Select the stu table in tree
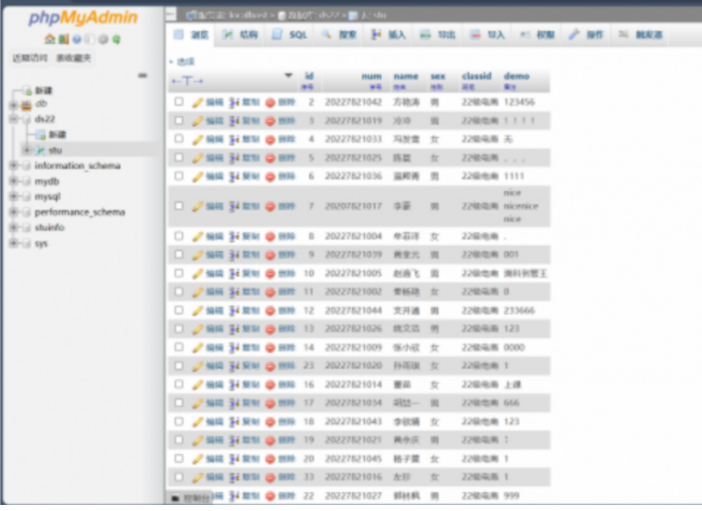 click(56, 150)
